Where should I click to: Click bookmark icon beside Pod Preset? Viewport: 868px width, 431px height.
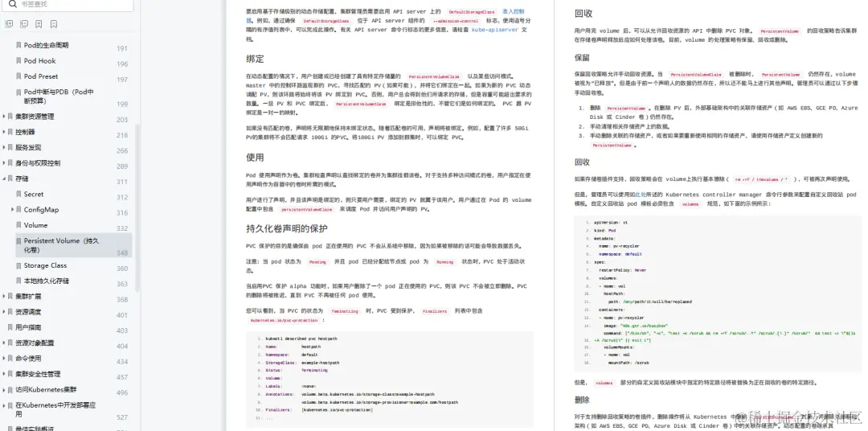coord(18,76)
